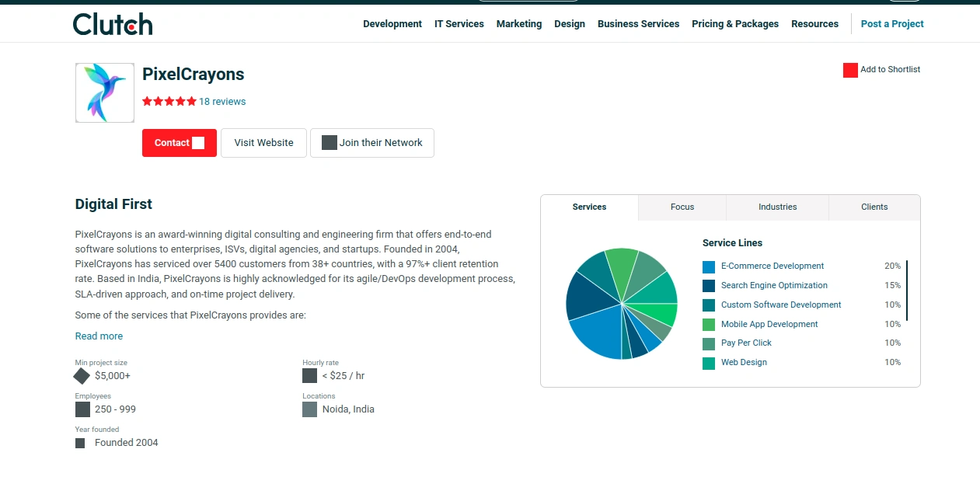
Task: Open the Web Design service link
Action: [x=744, y=363]
